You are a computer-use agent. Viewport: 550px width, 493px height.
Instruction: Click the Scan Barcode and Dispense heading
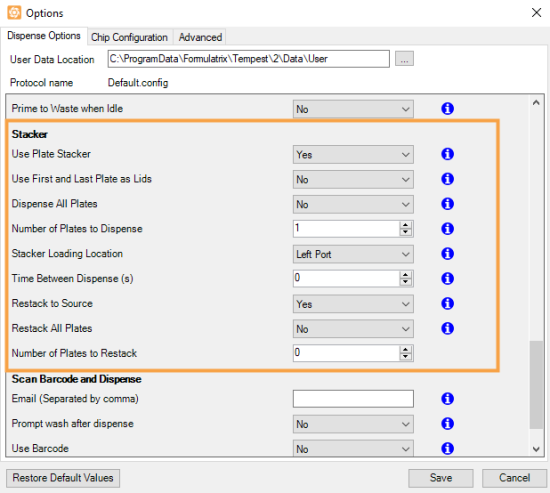(x=76, y=379)
